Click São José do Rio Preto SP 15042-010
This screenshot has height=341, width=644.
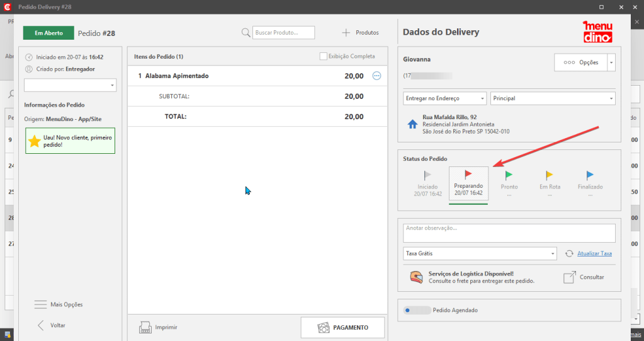point(466,132)
